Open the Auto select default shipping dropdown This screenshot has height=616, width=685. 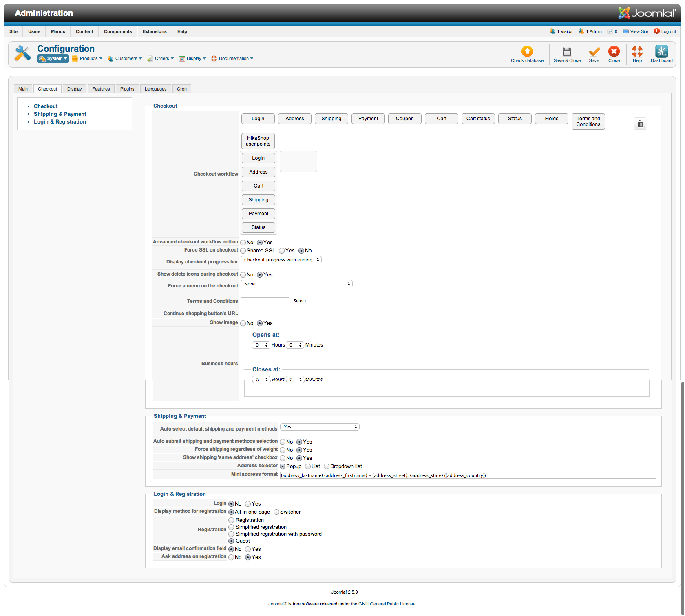[320, 427]
